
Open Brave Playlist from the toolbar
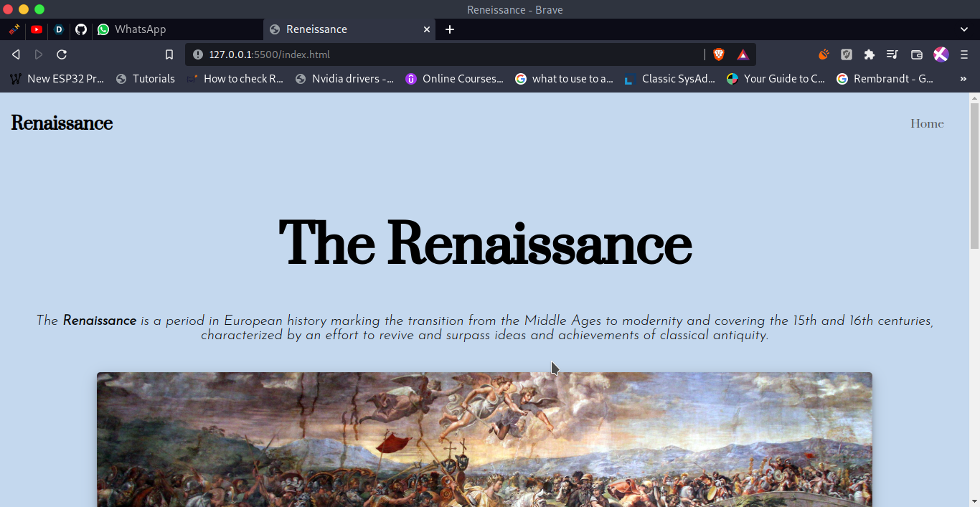click(x=892, y=54)
